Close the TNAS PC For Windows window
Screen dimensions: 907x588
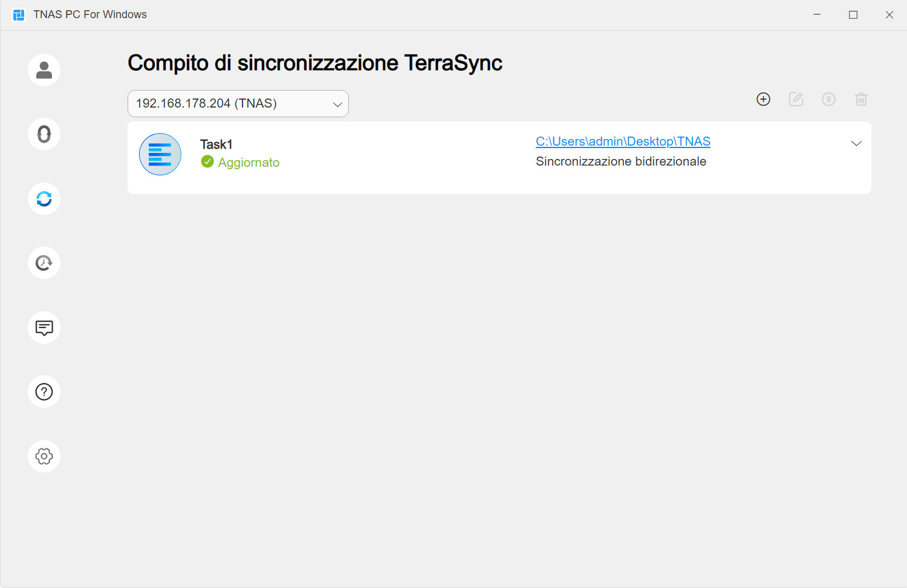click(889, 15)
